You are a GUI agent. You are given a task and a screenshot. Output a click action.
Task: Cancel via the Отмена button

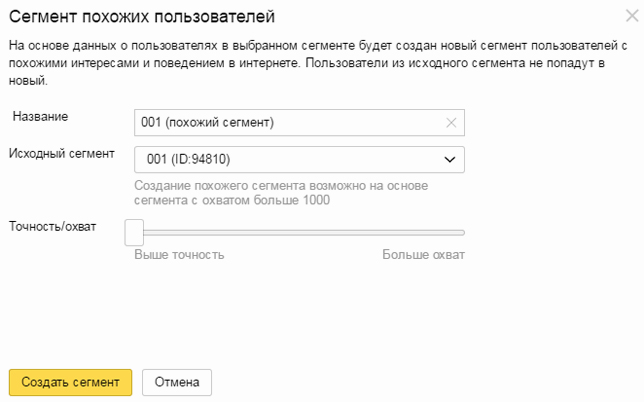[177, 382]
